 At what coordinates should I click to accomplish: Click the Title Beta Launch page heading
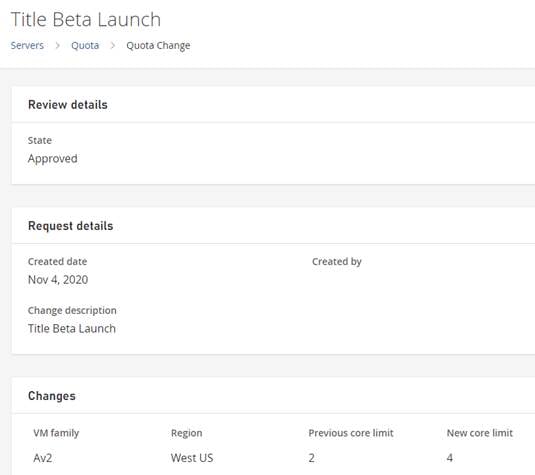click(x=86, y=19)
